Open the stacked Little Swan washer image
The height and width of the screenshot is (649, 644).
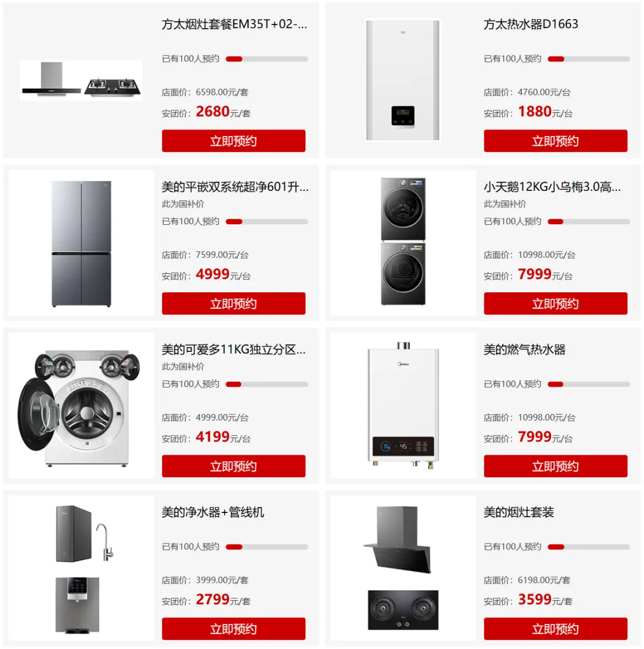[x=403, y=243]
